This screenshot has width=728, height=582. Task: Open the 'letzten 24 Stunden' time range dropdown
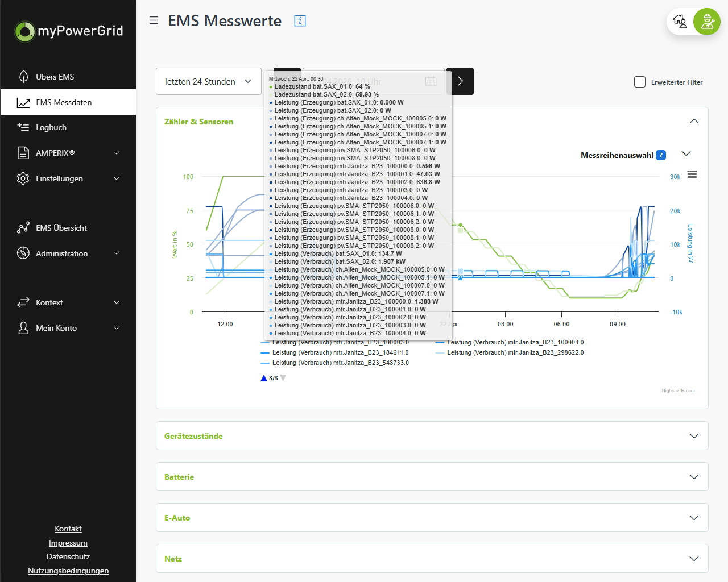pyautogui.click(x=209, y=81)
